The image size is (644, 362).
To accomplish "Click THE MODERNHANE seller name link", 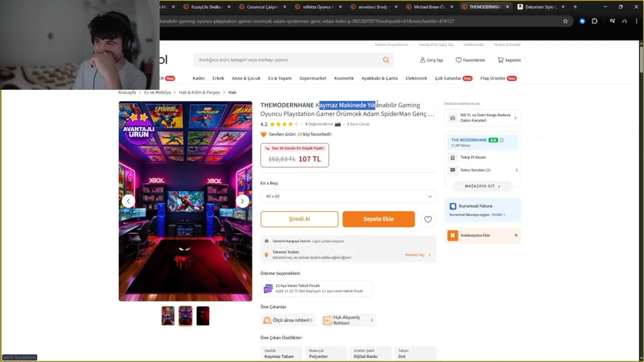I will click(x=469, y=140).
